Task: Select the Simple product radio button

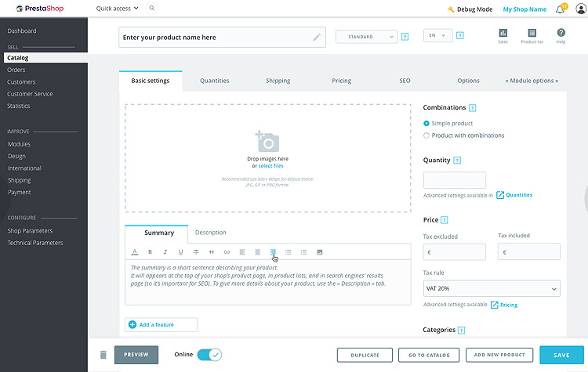Action: click(426, 123)
